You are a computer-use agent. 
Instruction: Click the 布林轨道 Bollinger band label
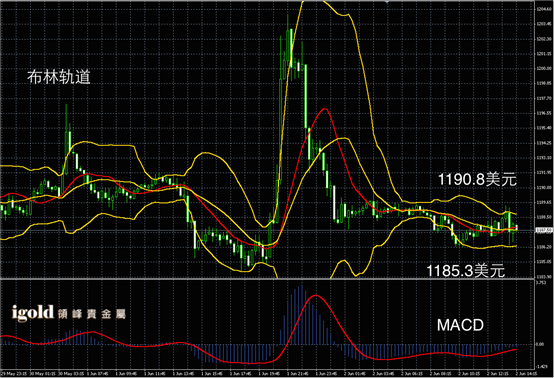pyautogui.click(x=59, y=77)
